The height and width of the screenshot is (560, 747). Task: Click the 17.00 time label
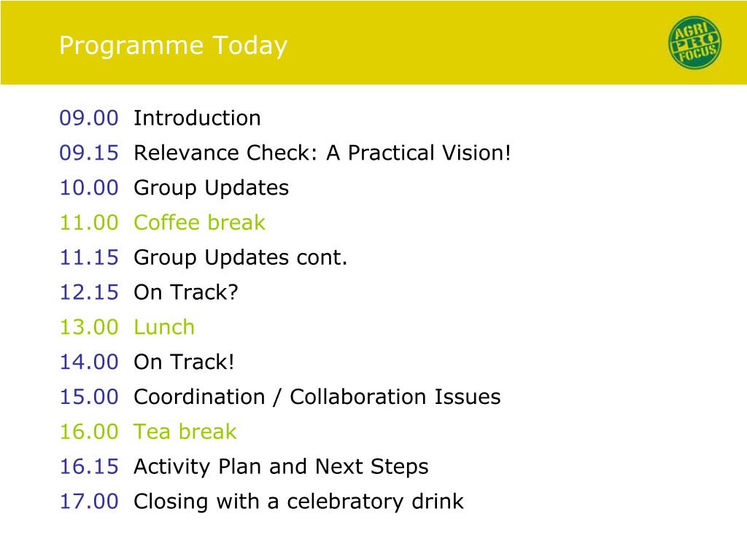(x=88, y=502)
